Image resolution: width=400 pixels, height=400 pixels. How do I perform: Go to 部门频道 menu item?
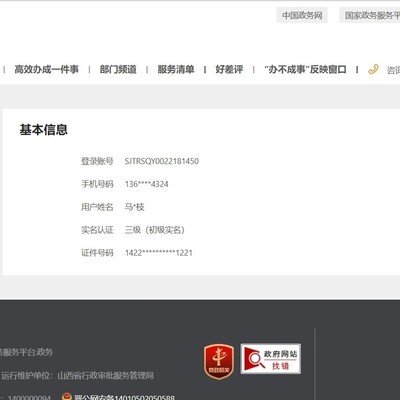118,69
